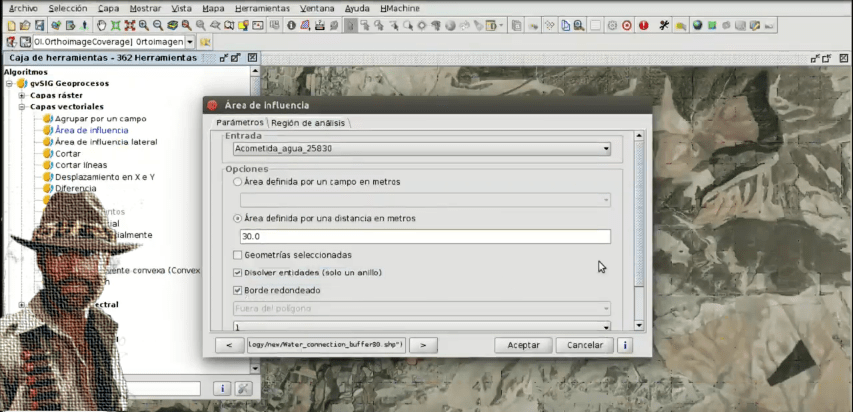The height and width of the screenshot is (412, 853).
Task: Click the red target circle toolbar icon
Action: click(627, 24)
